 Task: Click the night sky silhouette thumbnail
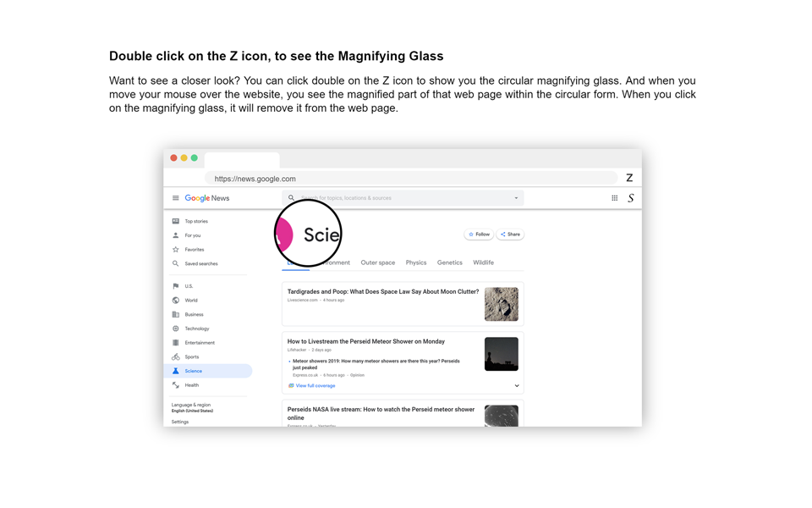click(502, 354)
